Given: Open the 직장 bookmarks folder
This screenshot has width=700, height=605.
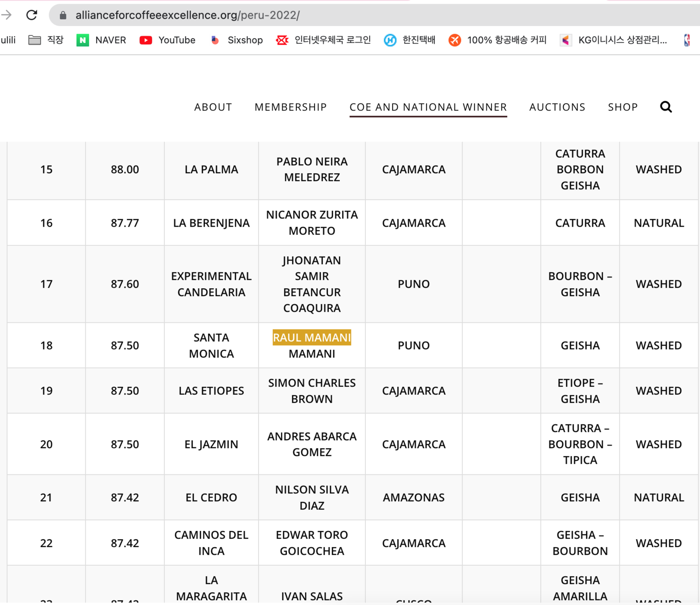Looking at the screenshot, I should 46,40.
